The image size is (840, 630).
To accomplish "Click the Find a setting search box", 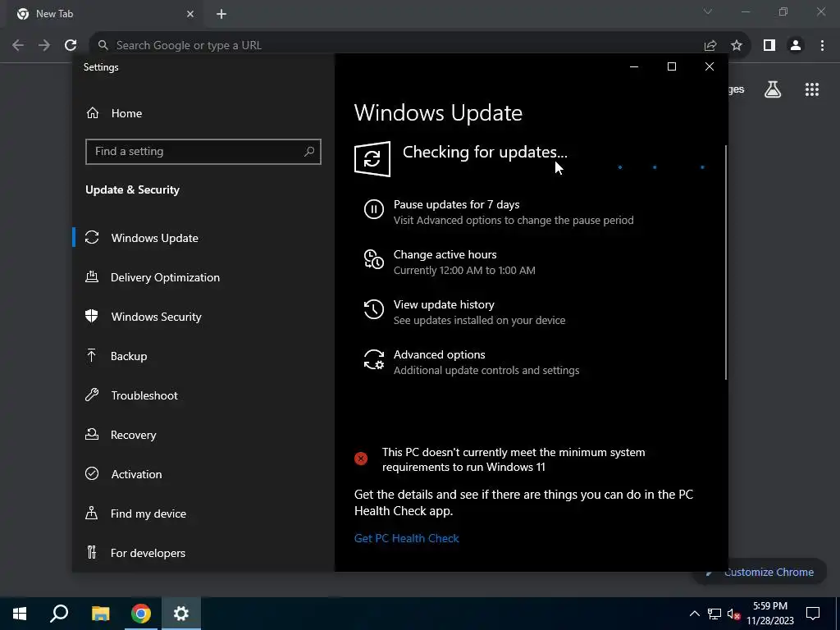I will (x=203, y=152).
